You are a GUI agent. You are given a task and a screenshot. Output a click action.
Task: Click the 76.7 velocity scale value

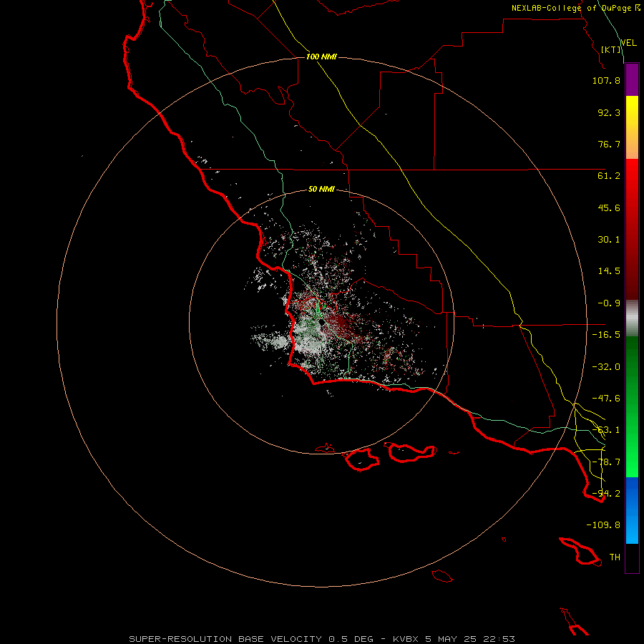(x=609, y=144)
